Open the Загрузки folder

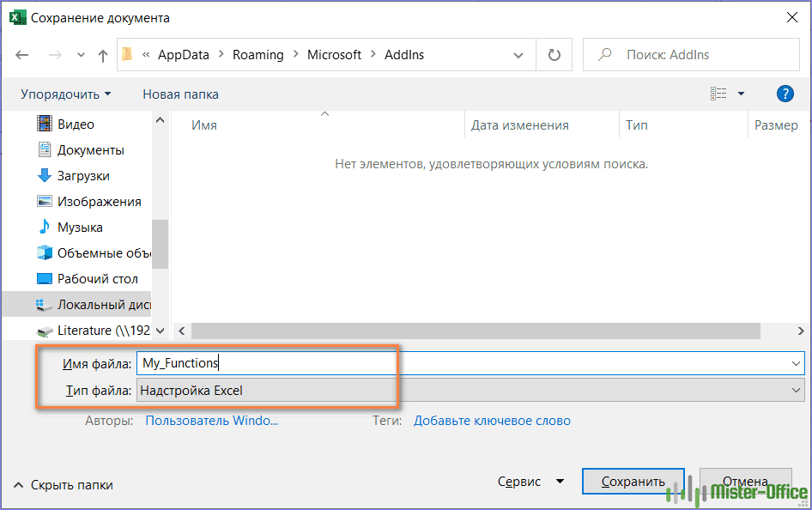(x=83, y=176)
